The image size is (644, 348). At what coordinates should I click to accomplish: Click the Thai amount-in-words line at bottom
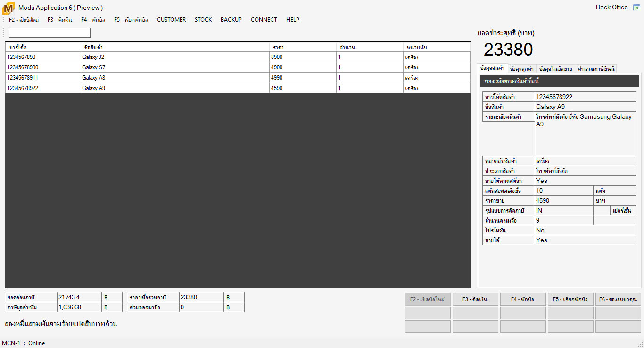pos(61,324)
